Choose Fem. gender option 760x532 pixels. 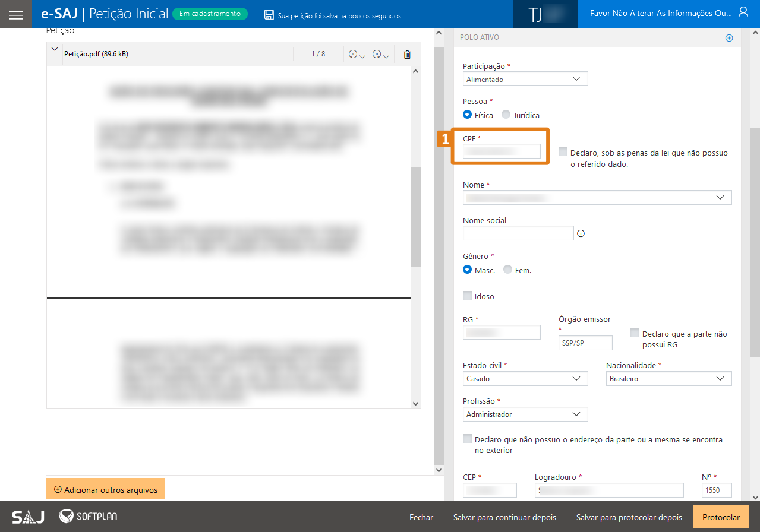point(507,270)
